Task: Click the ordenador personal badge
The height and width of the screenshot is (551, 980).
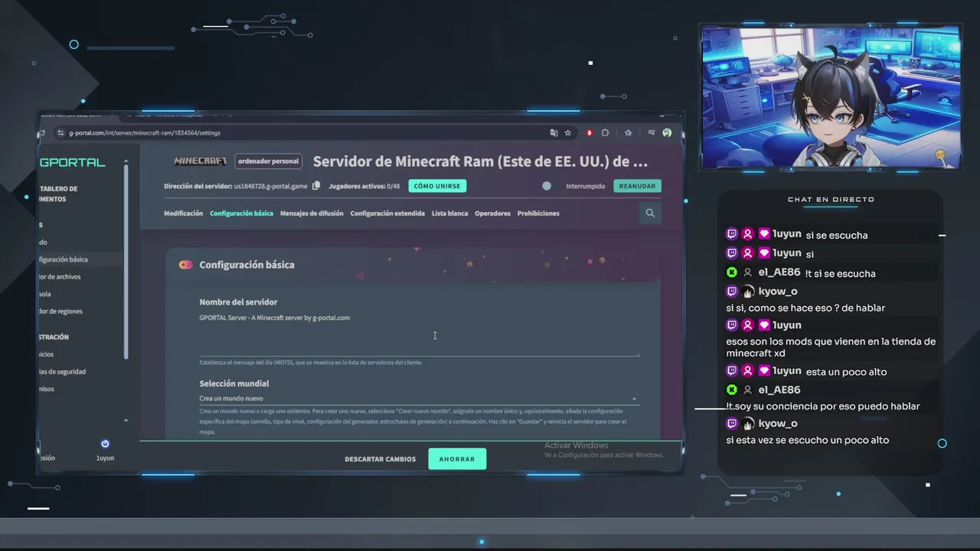Action: click(x=268, y=161)
